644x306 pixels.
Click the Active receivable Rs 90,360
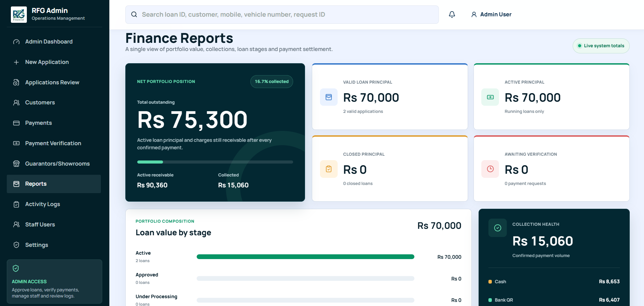pos(152,185)
